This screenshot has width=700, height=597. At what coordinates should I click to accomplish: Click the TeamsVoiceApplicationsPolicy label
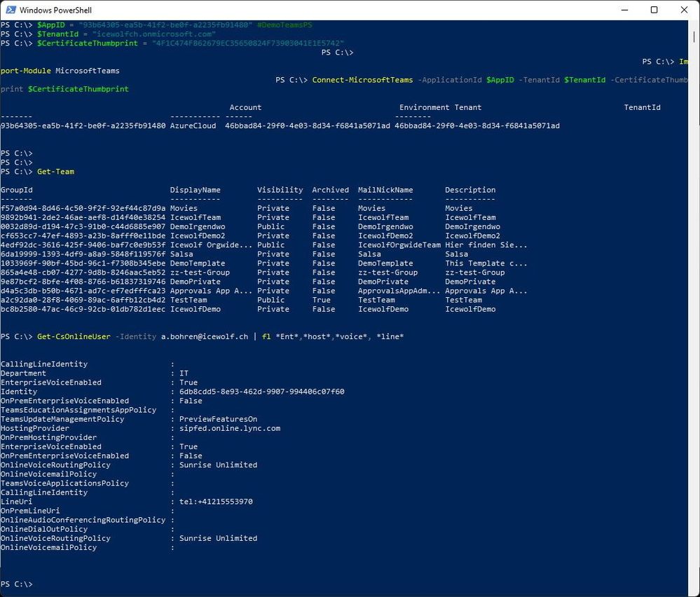point(64,483)
